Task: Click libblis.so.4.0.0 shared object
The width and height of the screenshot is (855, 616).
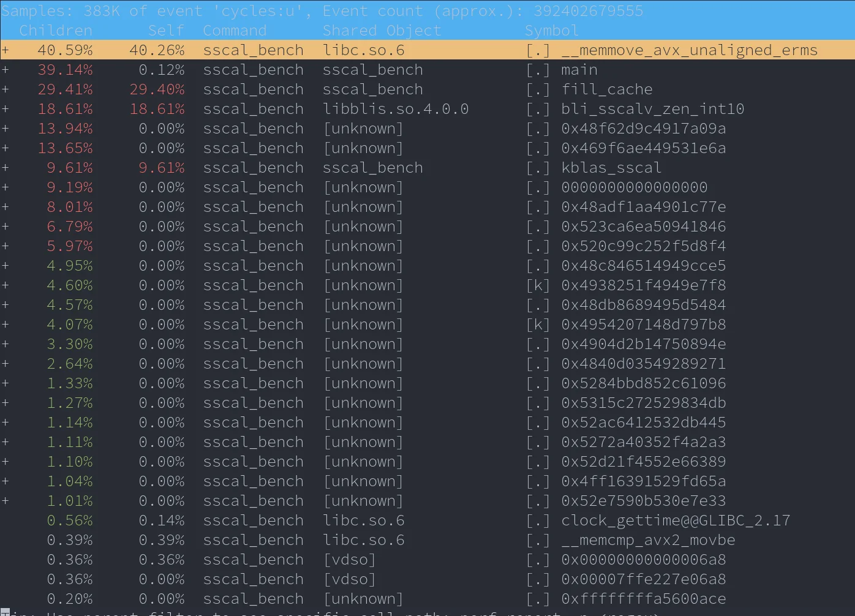Action: (396, 109)
